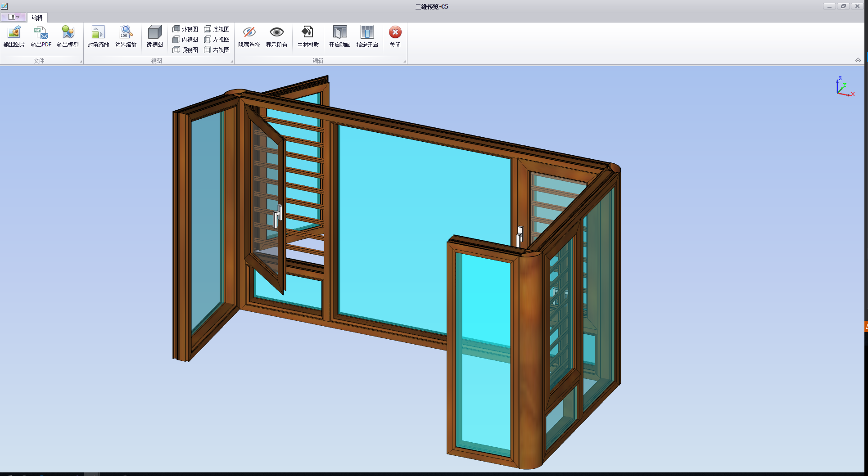This screenshot has width=868, height=476.
Task: Click the XYZ axis orientation indicator
Action: (845, 86)
